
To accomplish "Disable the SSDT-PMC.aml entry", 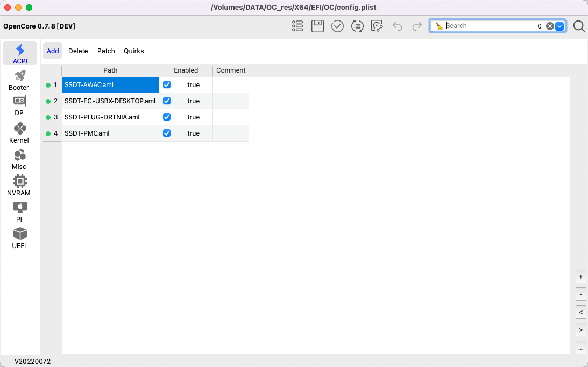I will point(167,133).
